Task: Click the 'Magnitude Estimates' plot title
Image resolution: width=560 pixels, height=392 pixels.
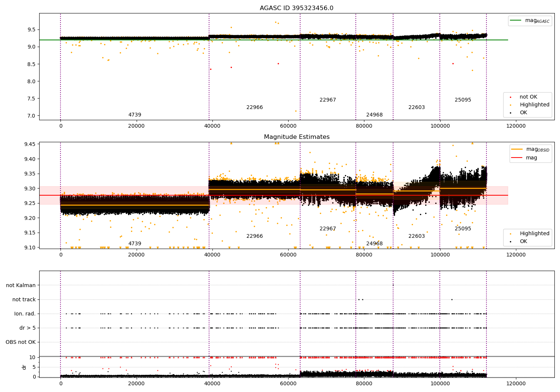Action: tap(297, 137)
